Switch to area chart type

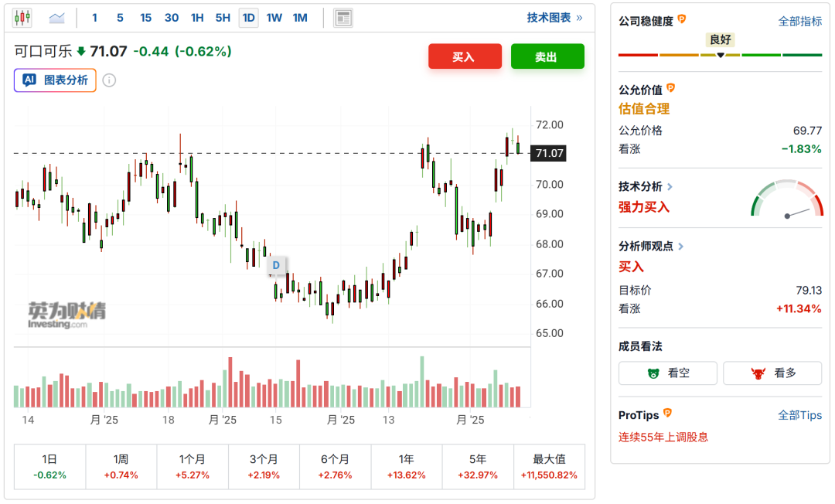[x=56, y=18]
